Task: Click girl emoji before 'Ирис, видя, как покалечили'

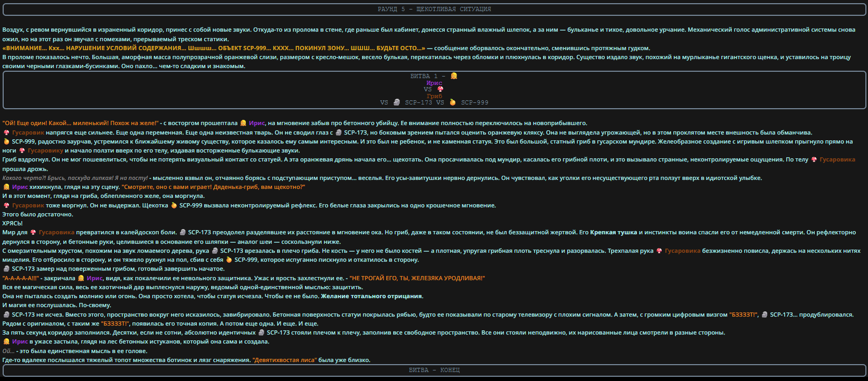Action: (x=81, y=278)
